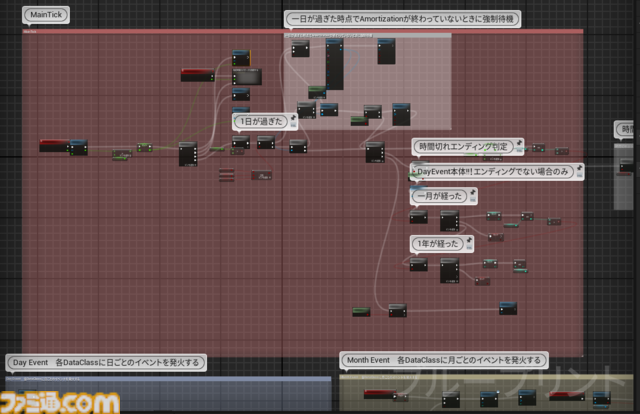
Task: Click pin icon on "DayEvent本体" comment bubble
Action: [578, 168]
